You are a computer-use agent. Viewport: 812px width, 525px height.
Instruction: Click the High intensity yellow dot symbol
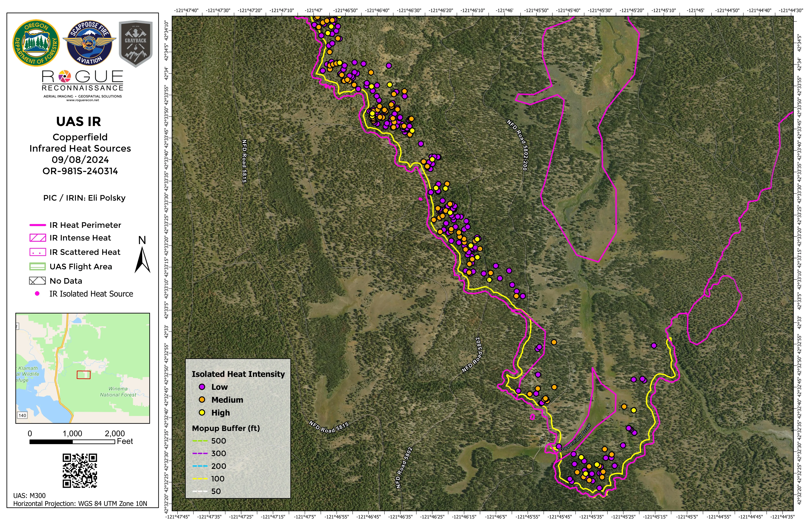coord(202,413)
